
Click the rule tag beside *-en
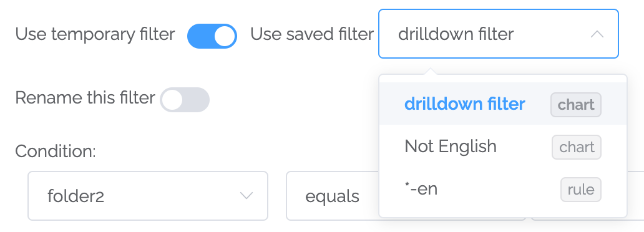pyautogui.click(x=581, y=190)
